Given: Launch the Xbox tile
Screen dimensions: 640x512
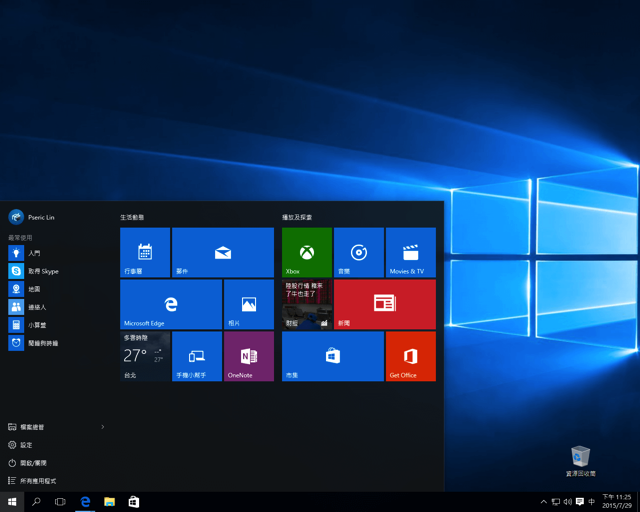Looking at the screenshot, I should pyautogui.click(x=307, y=252).
